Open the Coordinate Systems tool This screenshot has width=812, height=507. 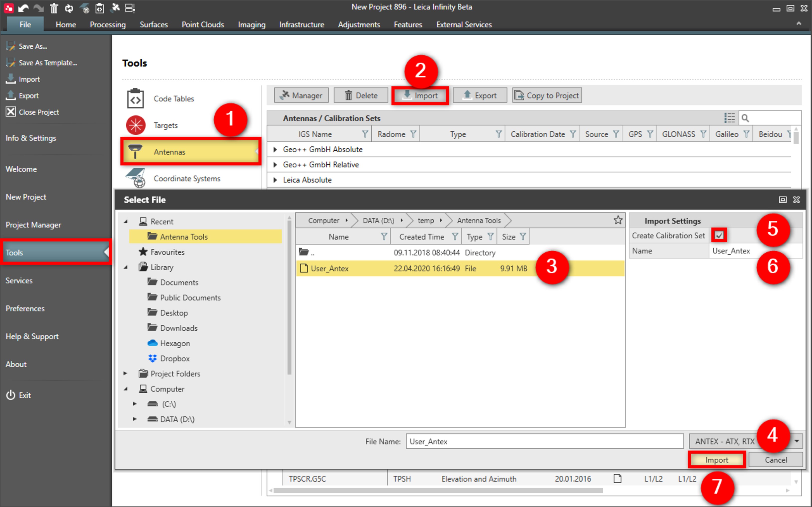point(187,178)
